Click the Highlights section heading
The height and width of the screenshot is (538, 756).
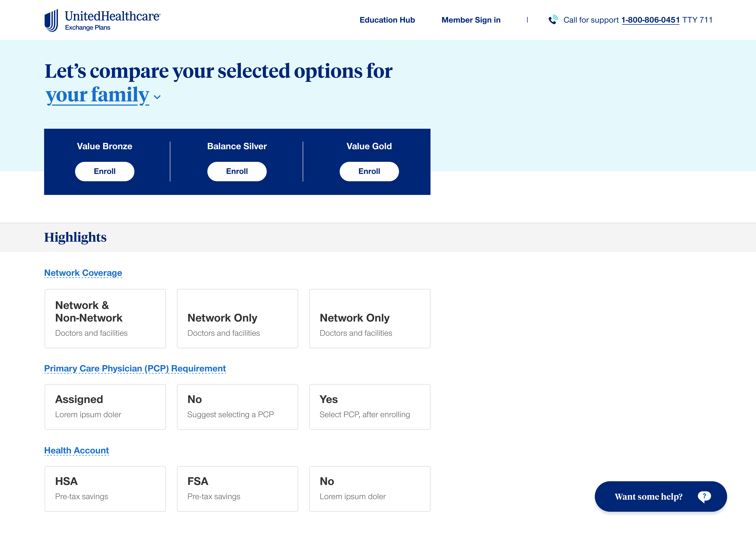pos(75,237)
